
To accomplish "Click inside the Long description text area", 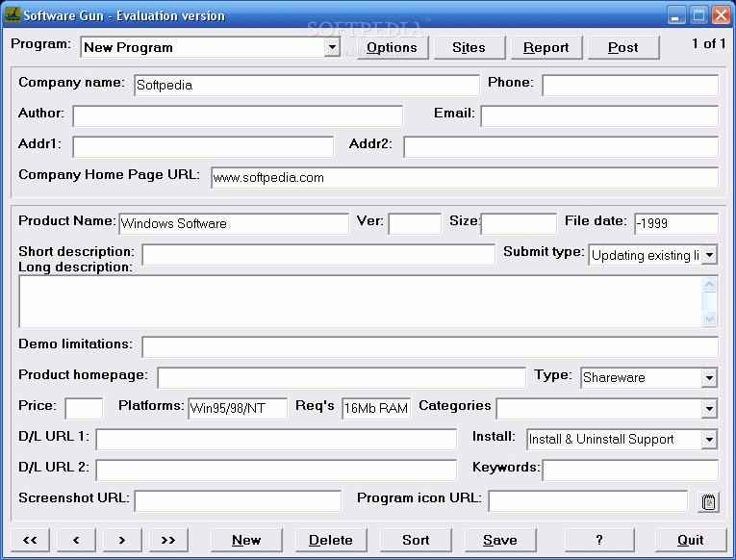I will coord(361,301).
